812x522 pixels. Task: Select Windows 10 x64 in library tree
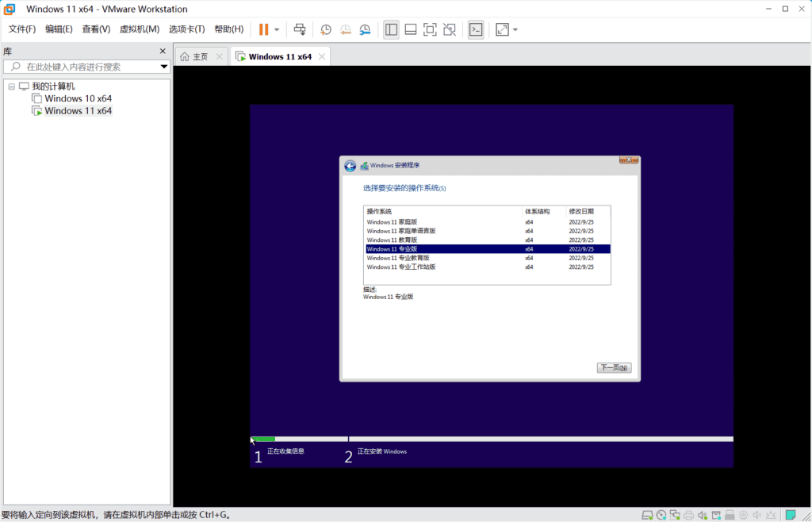(78, 98)
